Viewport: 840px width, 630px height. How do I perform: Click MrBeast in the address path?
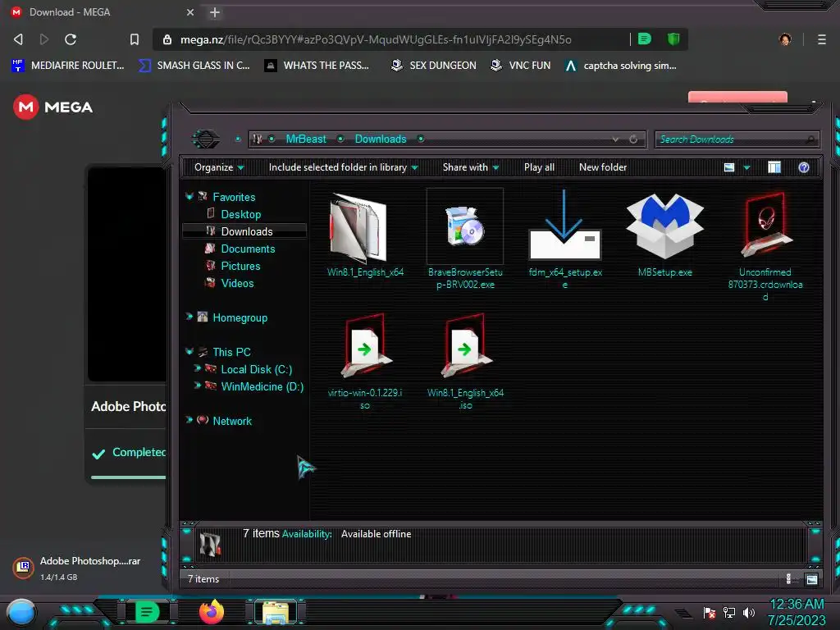click(x=305, y=139)
